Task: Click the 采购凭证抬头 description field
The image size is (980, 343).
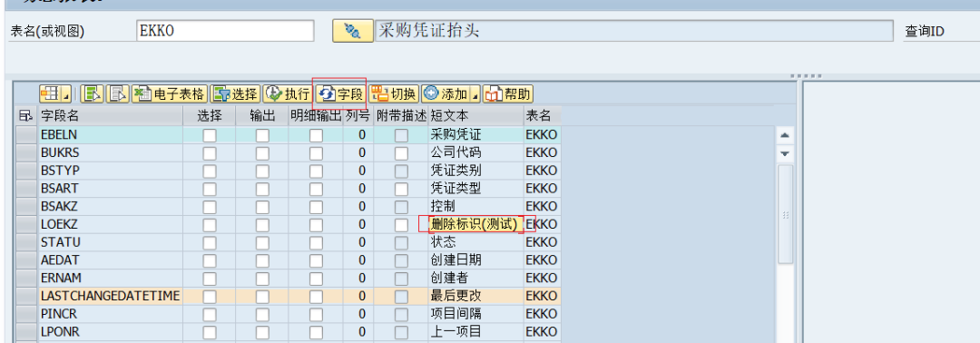Action: click(x=634, y=31)
